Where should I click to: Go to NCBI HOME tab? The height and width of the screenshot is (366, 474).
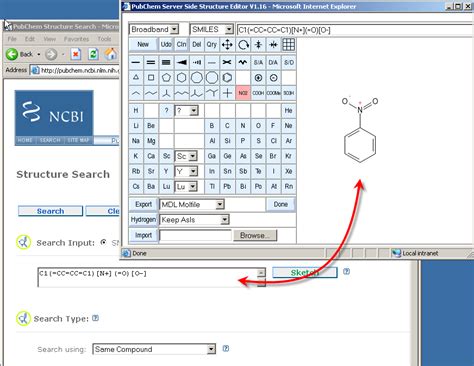point(25,140)
